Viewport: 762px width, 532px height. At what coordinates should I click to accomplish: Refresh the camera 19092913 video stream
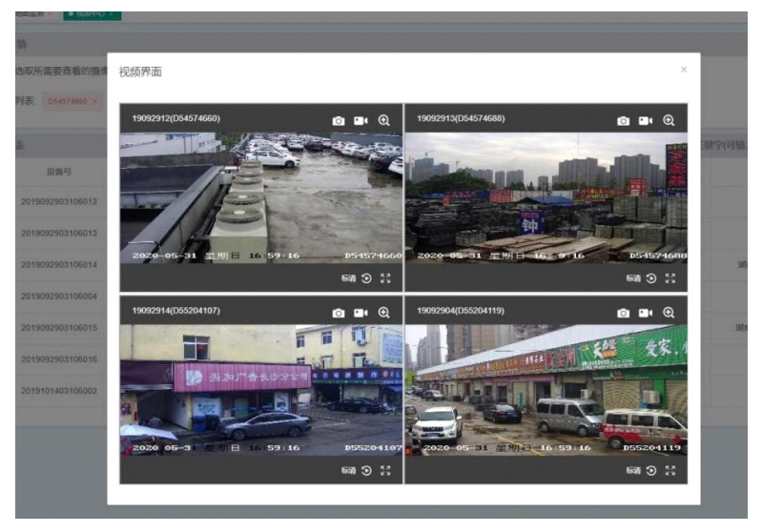point(651,278)
